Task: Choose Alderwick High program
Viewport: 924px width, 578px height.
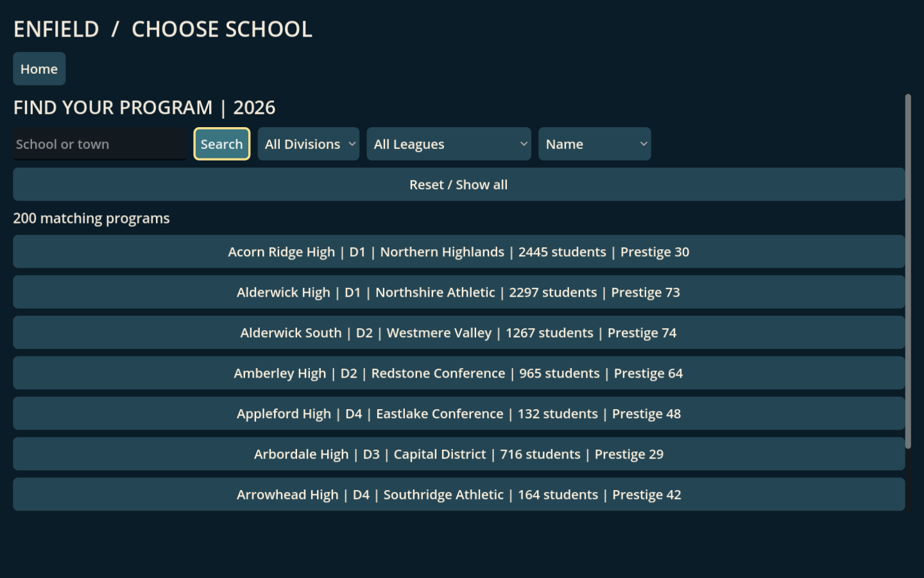Action: click(459, 292)
